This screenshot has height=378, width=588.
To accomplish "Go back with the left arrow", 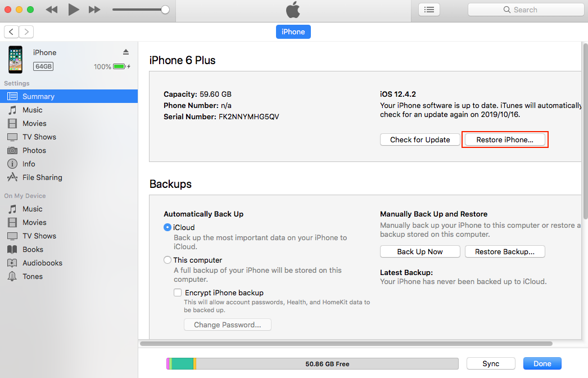I will pos(12,32).
